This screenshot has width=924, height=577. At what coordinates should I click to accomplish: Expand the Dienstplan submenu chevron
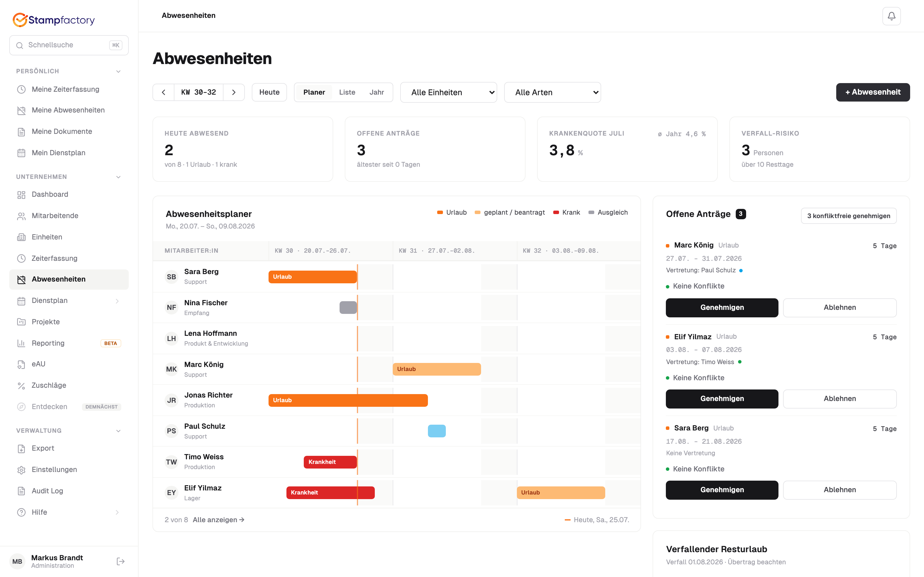[x=117, y=301]
